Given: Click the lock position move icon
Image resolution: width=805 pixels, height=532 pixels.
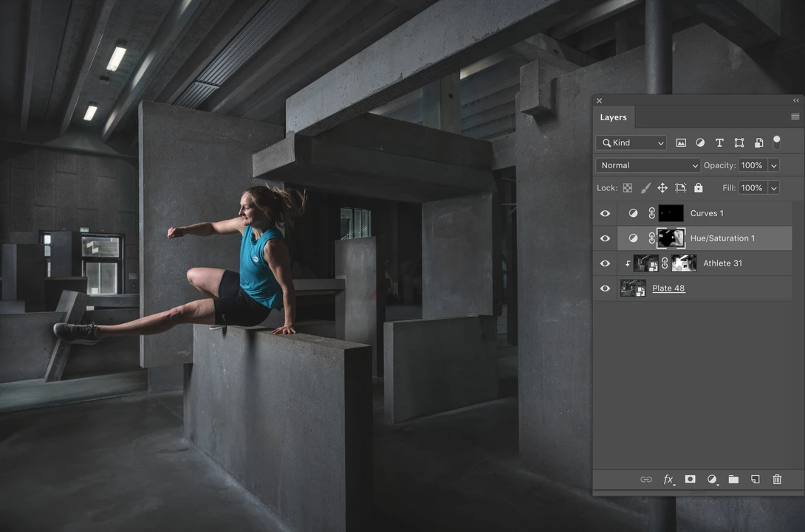Looking at the screenshot, I should click(662, 187).
